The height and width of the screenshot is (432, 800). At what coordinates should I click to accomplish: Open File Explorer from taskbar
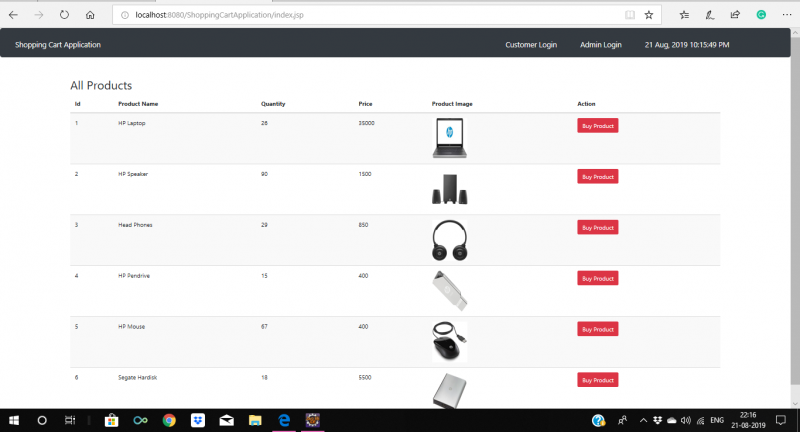(255, 420)
